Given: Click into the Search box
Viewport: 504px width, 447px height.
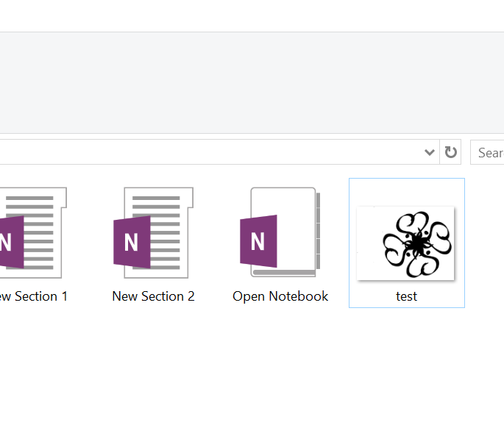Looking at the screenshot, I should click(x=487, y=152).
